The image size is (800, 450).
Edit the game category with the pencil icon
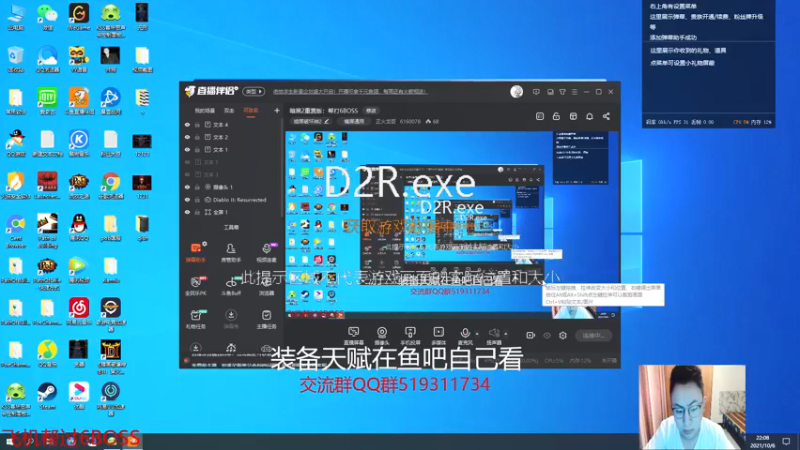click(327, 121)
